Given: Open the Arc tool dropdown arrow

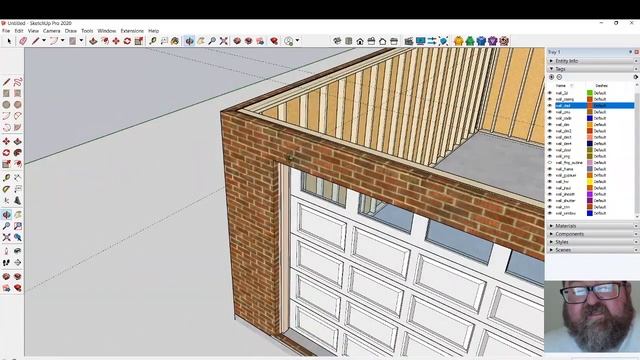Looking at the screenshot, I should click(62, 41).
